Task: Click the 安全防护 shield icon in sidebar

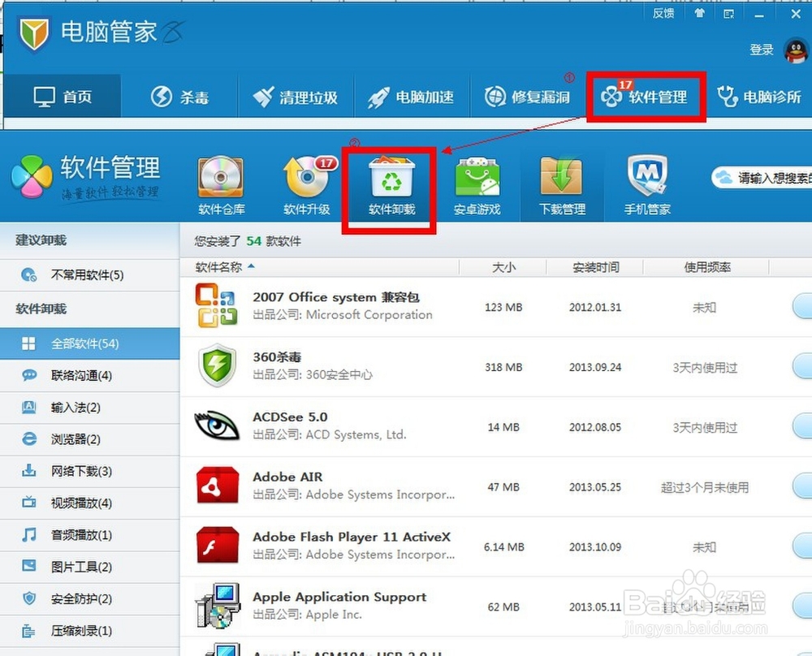Action: [x=29, y=598]
